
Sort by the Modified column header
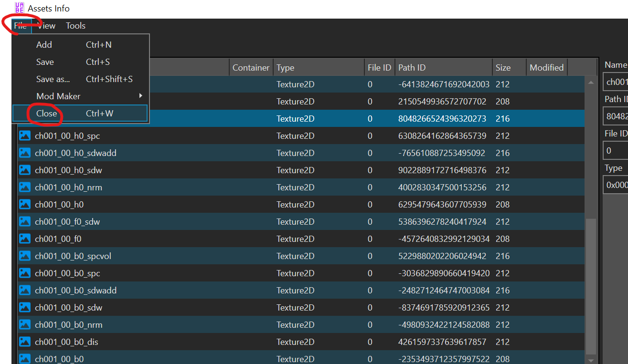[x=547, y=68]
